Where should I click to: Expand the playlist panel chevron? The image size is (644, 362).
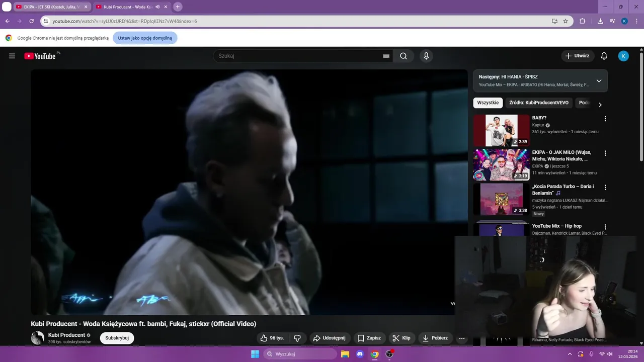[599, 81]
